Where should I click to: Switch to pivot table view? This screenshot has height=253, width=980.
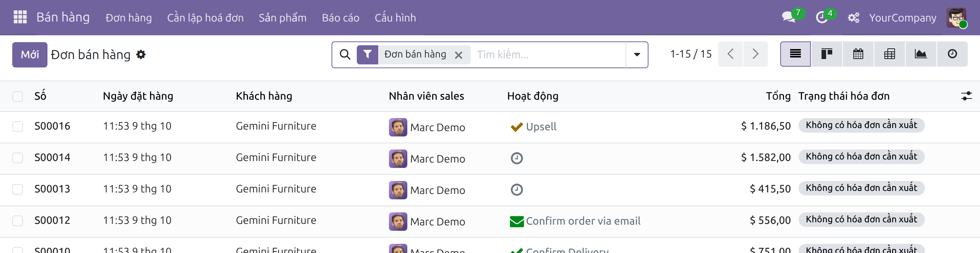890,54
